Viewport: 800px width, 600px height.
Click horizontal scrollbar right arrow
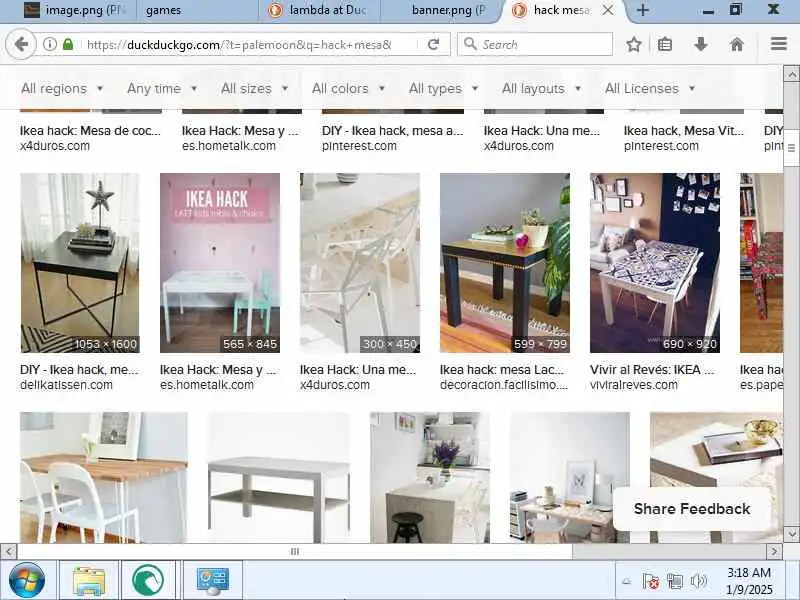coord(774,551)
